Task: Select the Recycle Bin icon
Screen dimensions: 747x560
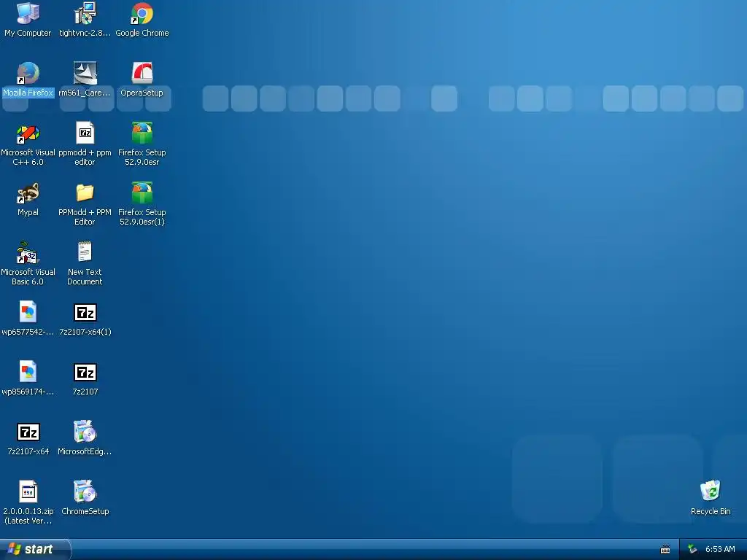Action: click(x=711, y=492)
